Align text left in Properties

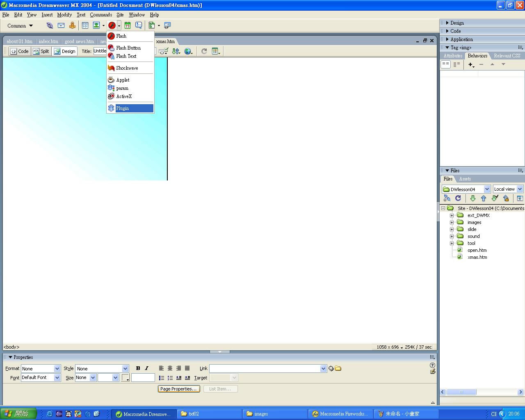tap(161, 368)
